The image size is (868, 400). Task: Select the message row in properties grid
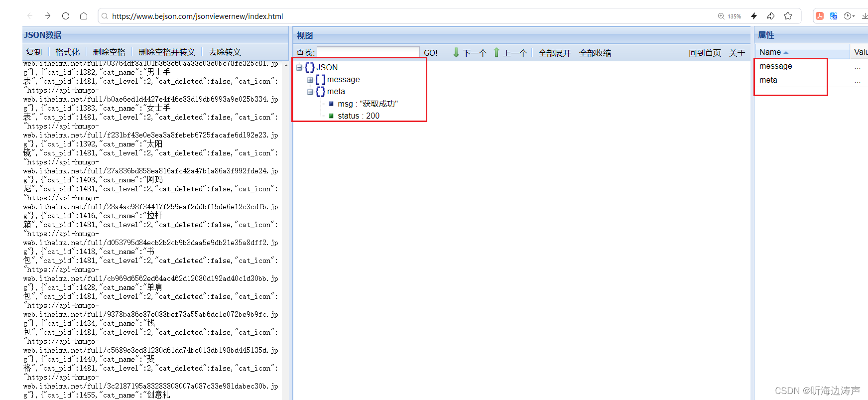(811, 66)
